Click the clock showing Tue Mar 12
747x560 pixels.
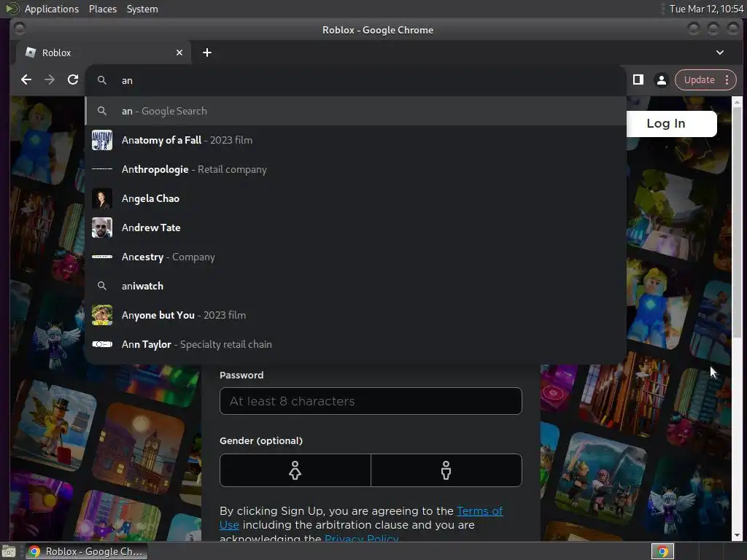(x=706, y=9)
